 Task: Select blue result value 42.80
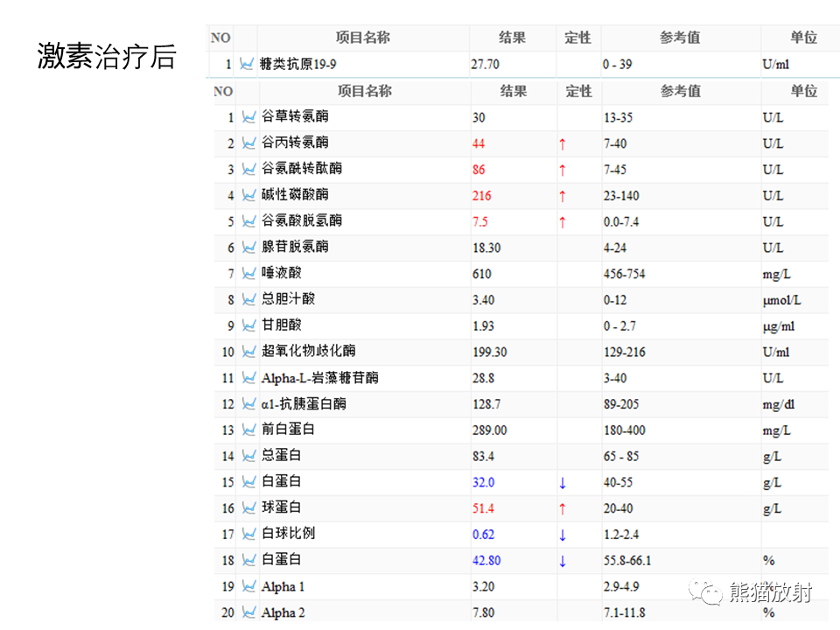pos(486,561)
